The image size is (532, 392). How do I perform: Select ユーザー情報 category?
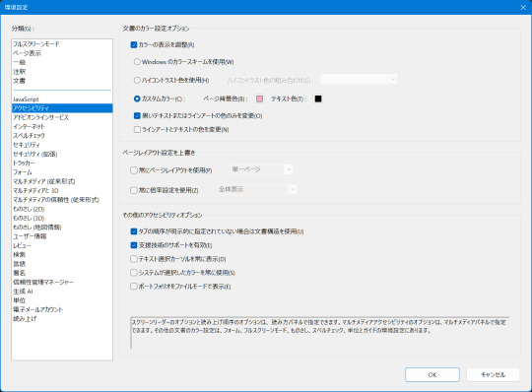62,236
